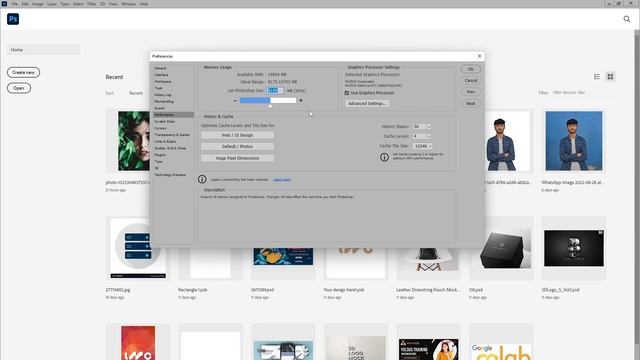
Task: Select Tools in Preferences sidebar
Action: (158, 88)
